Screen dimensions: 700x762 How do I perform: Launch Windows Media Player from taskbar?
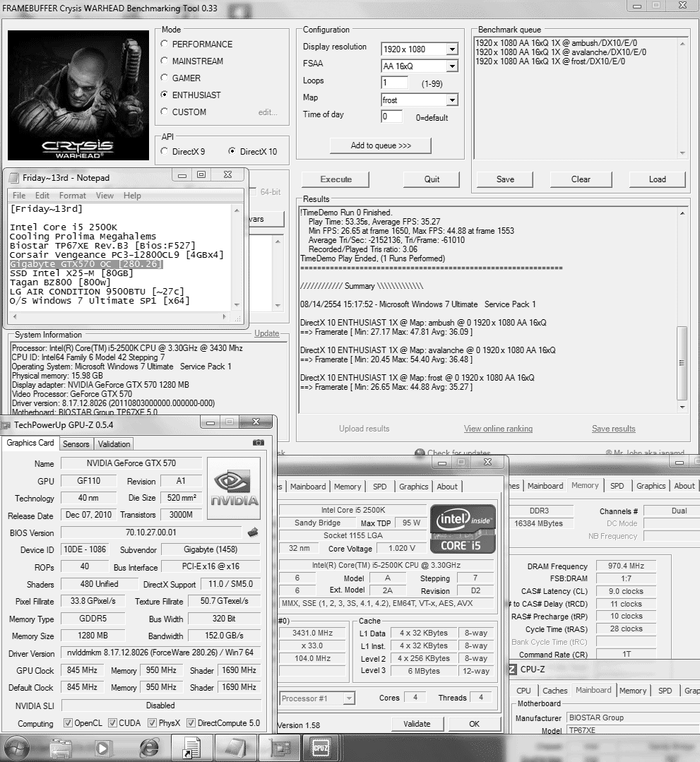[102, 749]
